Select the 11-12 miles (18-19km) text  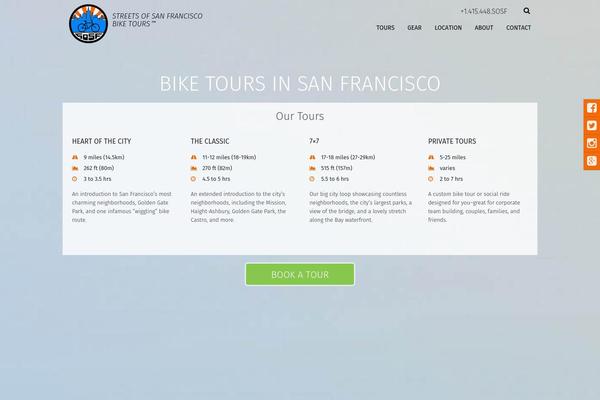[x=229, y=157]
